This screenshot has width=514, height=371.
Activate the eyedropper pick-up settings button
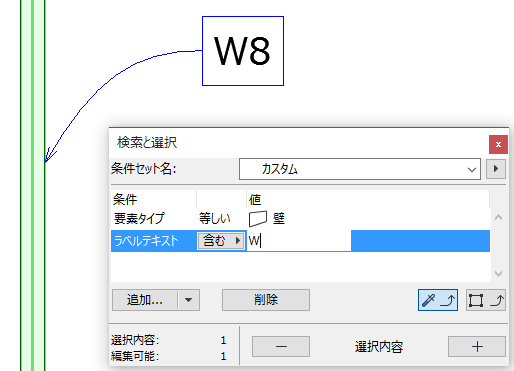(438, 300)
